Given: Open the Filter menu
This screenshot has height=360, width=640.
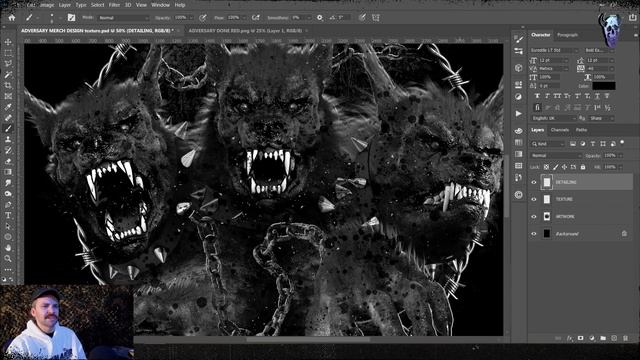Looking at the screenshot, I should tap(114, 5).
